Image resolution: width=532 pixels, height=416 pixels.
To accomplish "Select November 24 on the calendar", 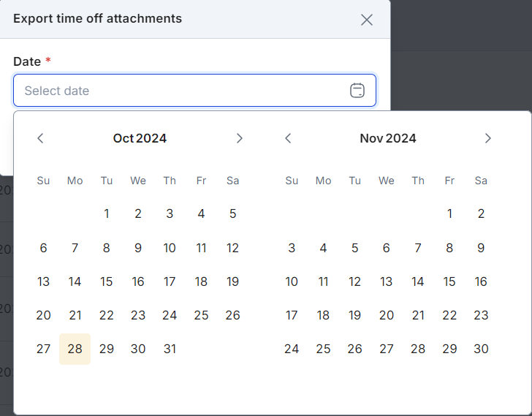I will pyautogui.click(x=292, y=349).
